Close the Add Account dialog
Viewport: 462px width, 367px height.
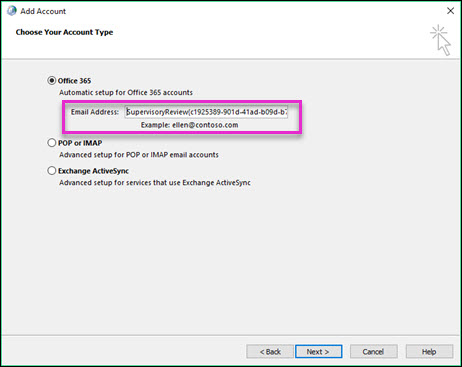(450, 11)
